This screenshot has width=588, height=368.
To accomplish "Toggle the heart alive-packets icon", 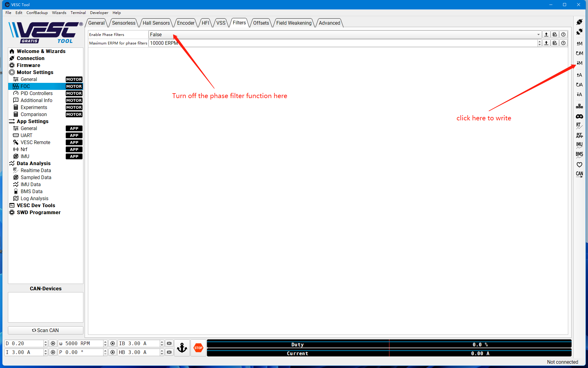I will click(579, 165).
